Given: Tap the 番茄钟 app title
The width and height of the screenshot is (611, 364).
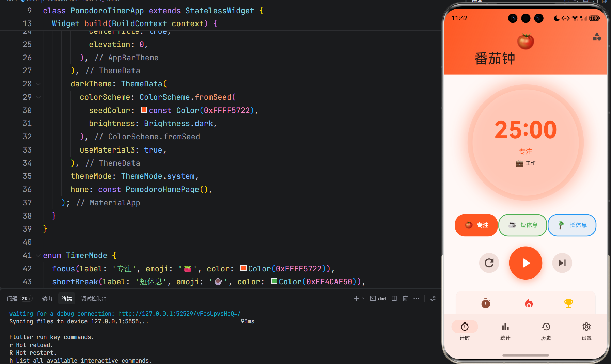Looking at the screenshot, I should click(495, 59).
